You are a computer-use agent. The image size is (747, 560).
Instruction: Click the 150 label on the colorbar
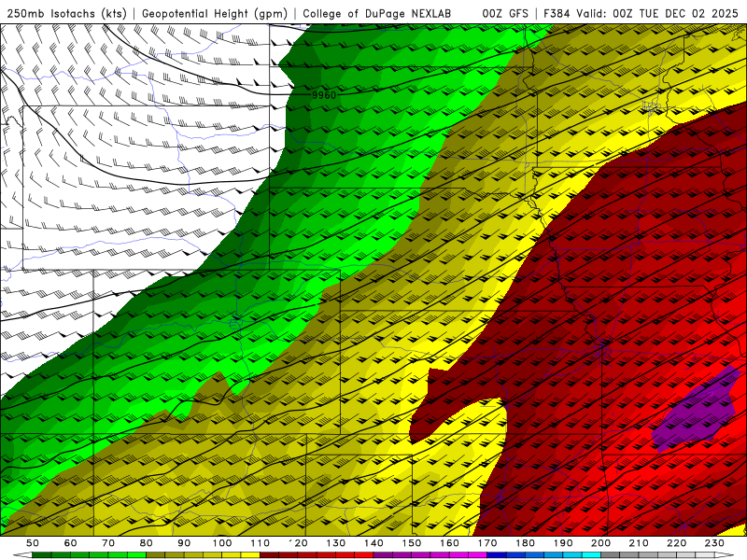(412, 543)
